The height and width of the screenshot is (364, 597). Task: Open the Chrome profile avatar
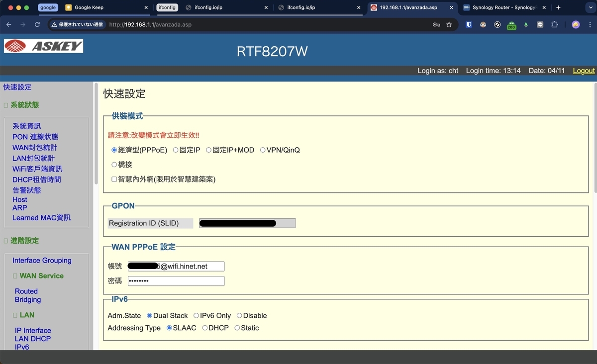(576, 24)
